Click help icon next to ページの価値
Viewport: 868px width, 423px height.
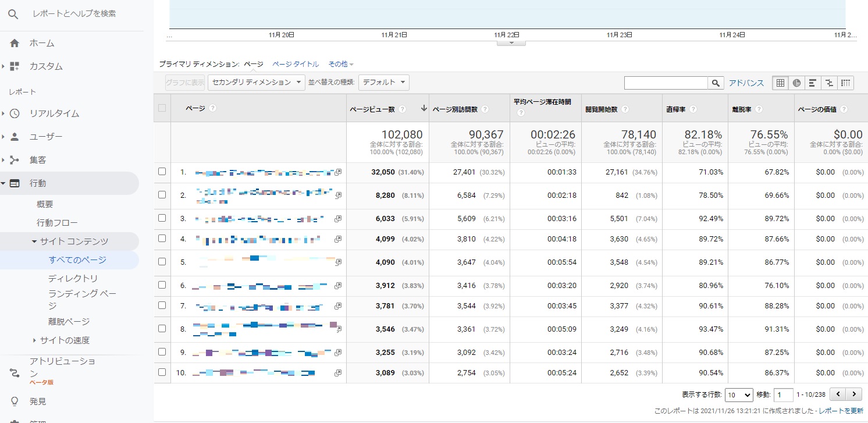pyautogui.click(x=844, y=109)
